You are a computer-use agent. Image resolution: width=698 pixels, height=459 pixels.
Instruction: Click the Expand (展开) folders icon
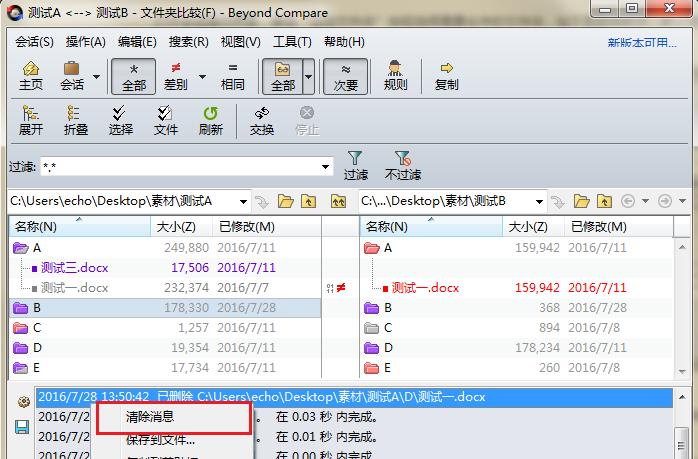[x=30, y=113]
